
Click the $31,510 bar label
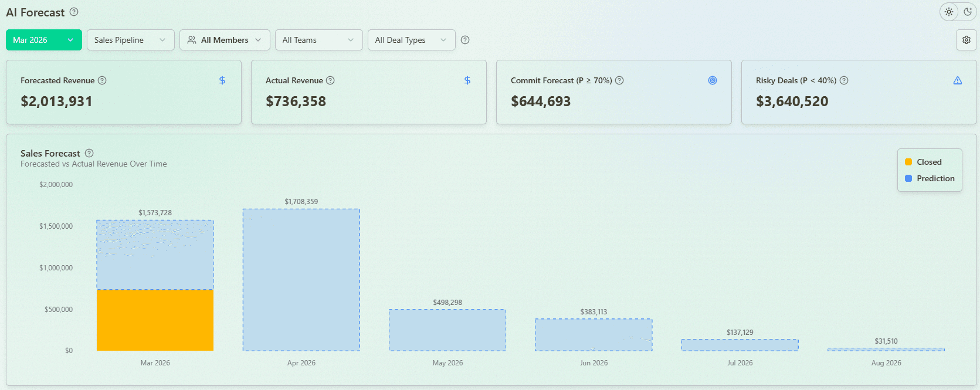[886, 341]
